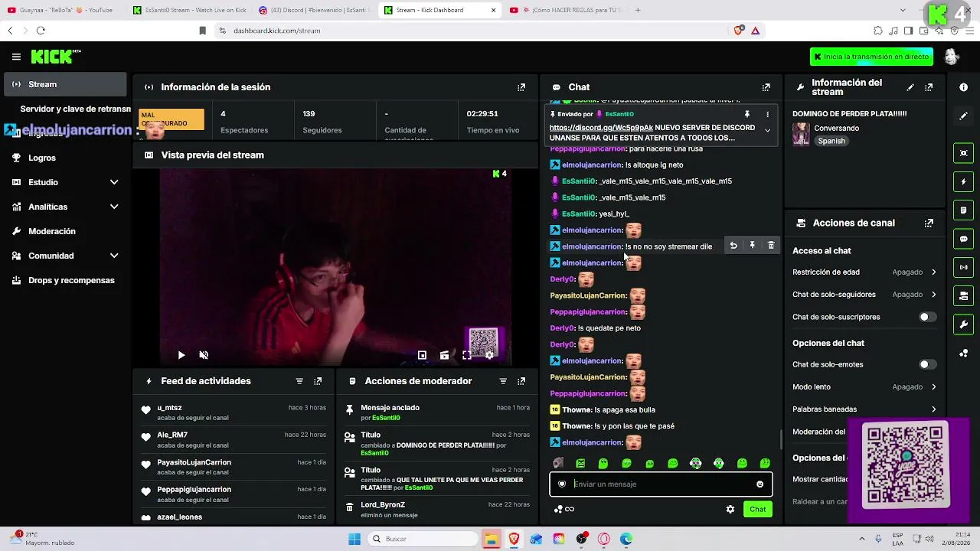Pop out the Acciones de moderador panel
This screenshot has width=980, height=551.
point(521,381)
